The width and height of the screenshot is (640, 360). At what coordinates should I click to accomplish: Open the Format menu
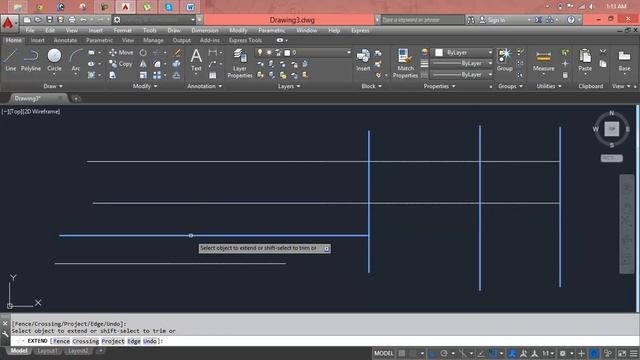[x=122, y=31]
